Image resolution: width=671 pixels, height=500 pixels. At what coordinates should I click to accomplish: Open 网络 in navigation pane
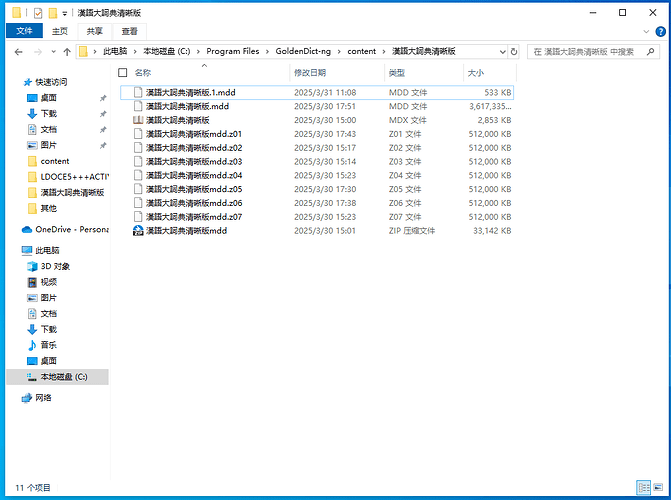[43, 398]
